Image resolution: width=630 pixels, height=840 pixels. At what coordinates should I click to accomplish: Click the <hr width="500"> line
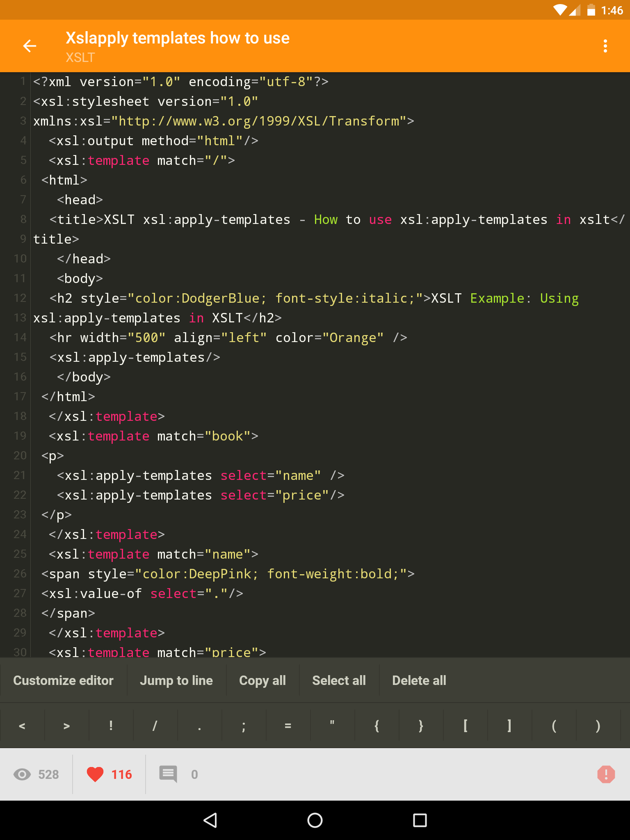tap(228, 338)
